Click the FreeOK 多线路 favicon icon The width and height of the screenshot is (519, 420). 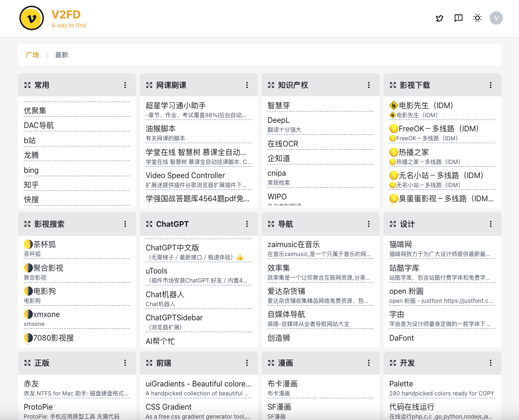(x=393, y=129)
